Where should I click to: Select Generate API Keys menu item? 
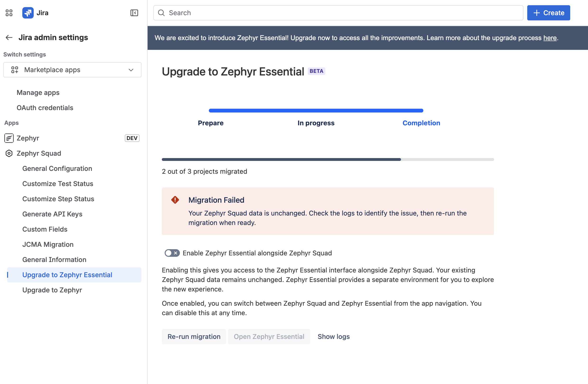52,214
